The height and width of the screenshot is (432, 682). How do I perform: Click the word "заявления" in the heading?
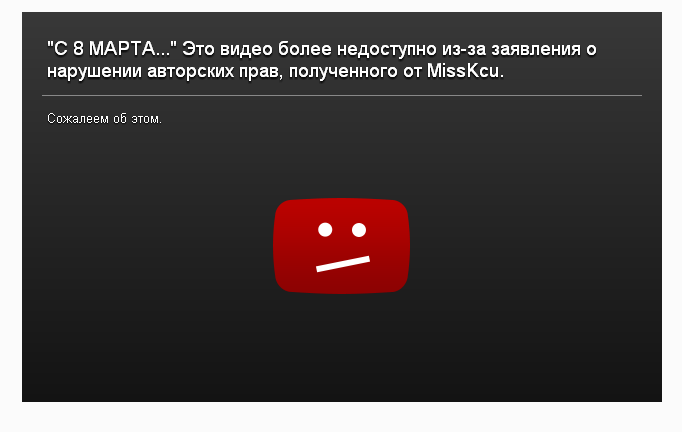click(536, 49)
